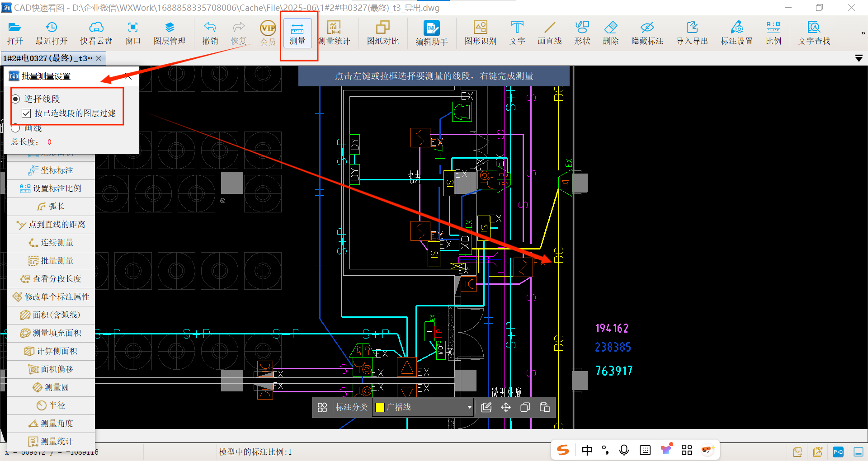
Task: Set drawing 比例 scale
Action: click(x=773, y=33)
